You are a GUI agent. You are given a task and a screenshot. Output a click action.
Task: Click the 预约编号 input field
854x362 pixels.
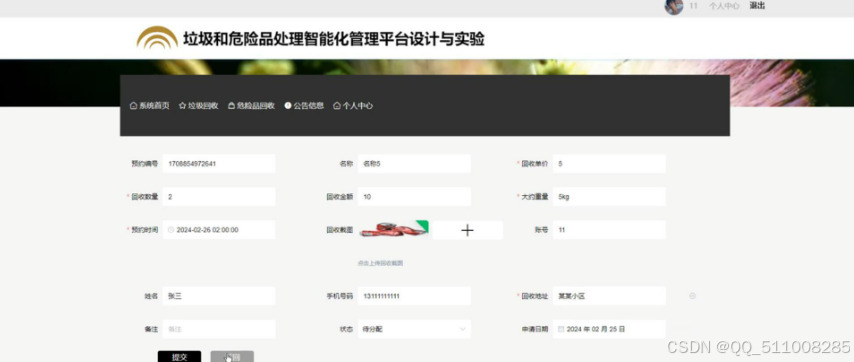pos(219,164)
